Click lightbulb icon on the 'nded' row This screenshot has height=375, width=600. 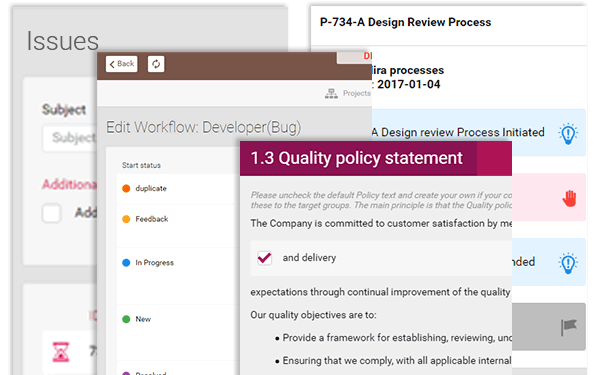(568, 263)
